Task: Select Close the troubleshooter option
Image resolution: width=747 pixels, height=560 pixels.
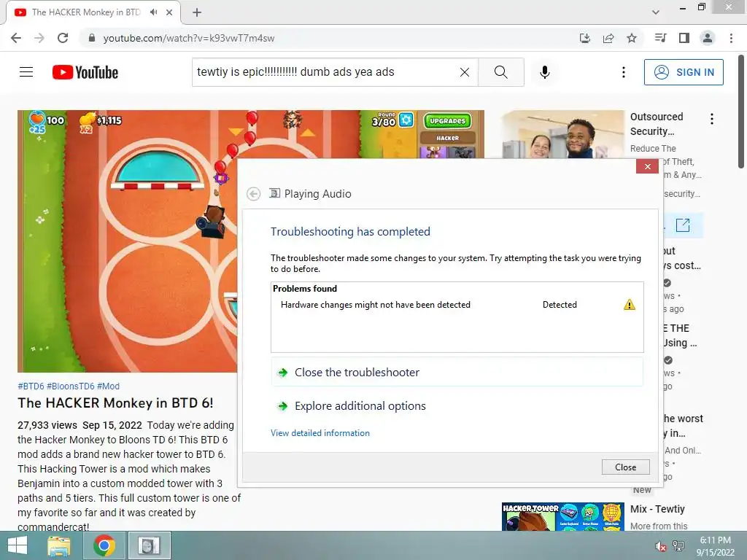Action: [457, 373]
